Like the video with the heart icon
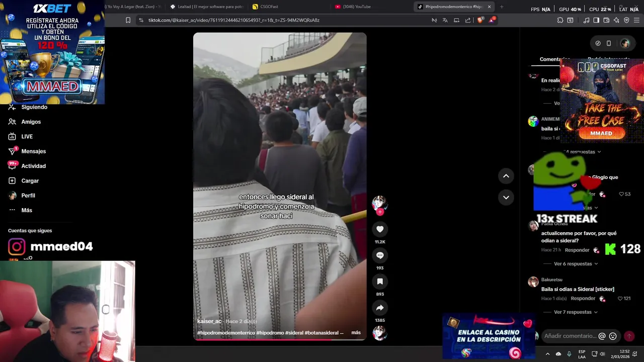The height and width of the screenshot is (362, 644). pos(380,229)
